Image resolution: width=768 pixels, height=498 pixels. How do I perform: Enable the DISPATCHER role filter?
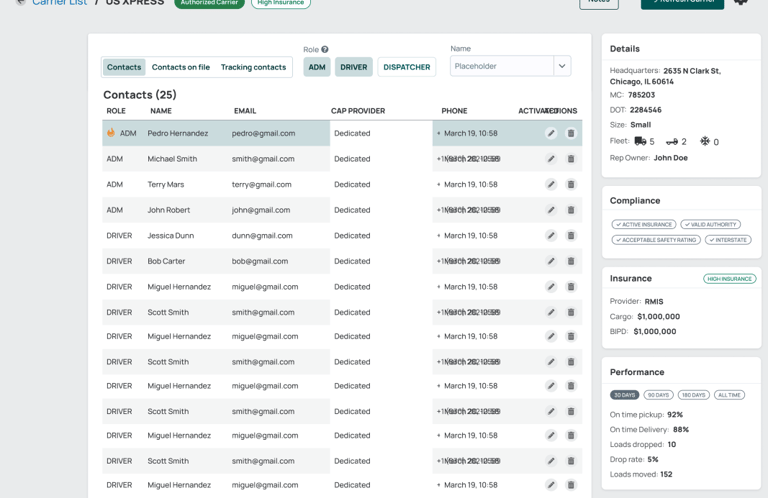point(407,67)
